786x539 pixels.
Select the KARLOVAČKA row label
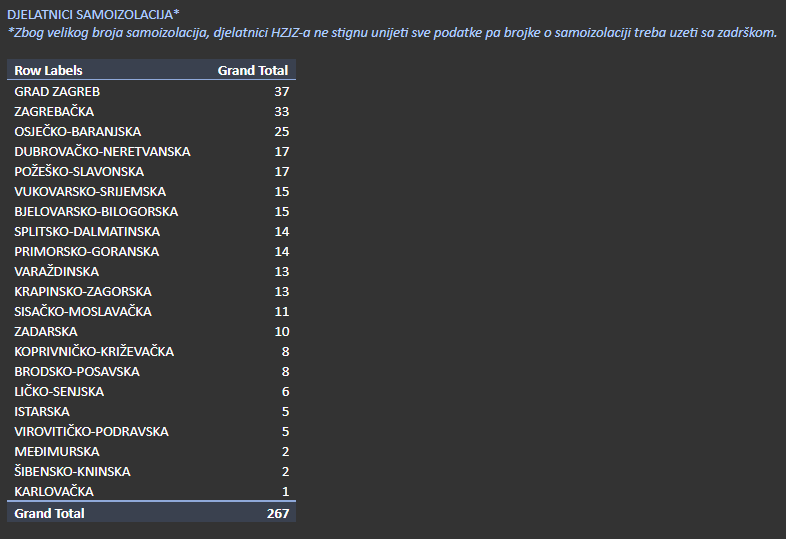point(54,491)
